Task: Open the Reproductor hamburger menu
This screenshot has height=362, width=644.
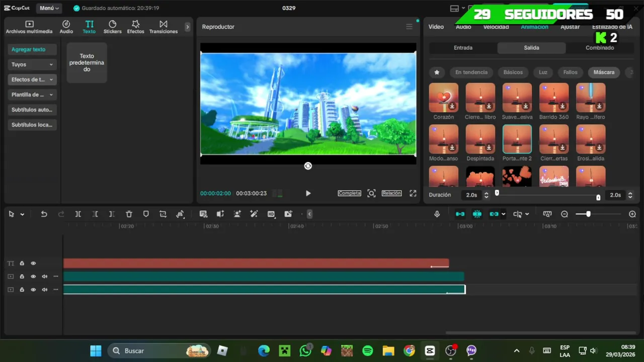Action: pyautogui.click(x=409, y=27)
